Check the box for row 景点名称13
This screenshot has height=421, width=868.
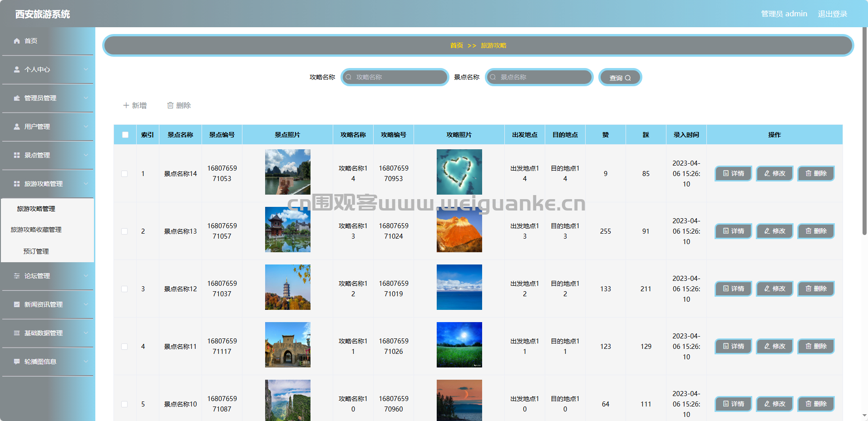(124, 231)
